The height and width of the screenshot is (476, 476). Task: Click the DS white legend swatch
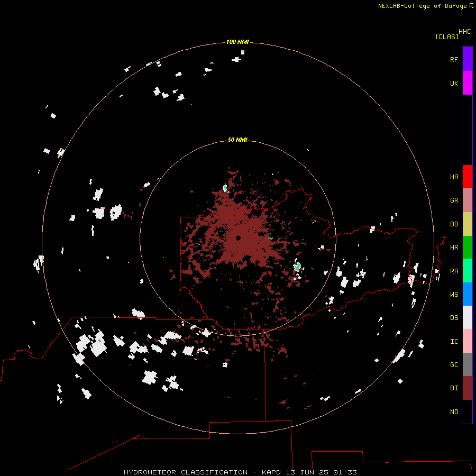(467, 317)
